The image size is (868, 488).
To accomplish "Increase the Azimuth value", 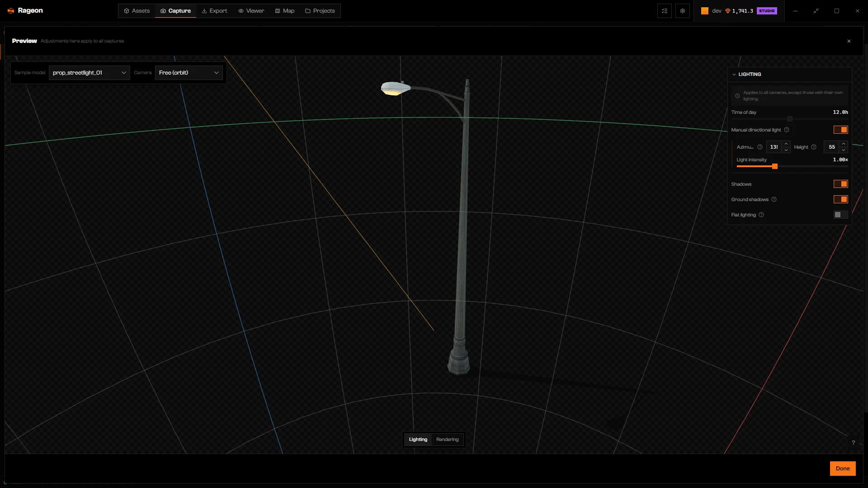I will 786,144.
